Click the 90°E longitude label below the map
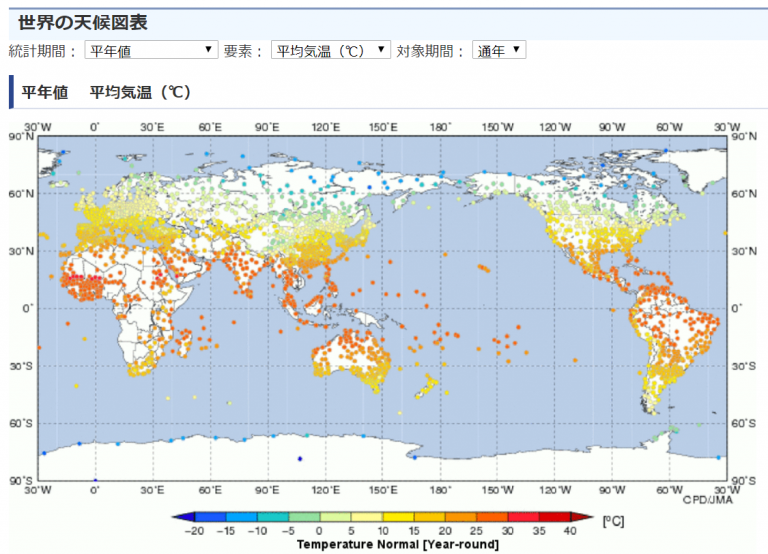The width and height of the screenshot is (768, 554). tap(267, 490)
